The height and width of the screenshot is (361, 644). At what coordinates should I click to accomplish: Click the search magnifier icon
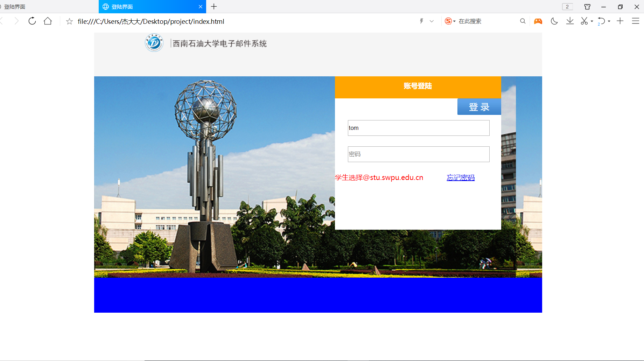[523, 21]
